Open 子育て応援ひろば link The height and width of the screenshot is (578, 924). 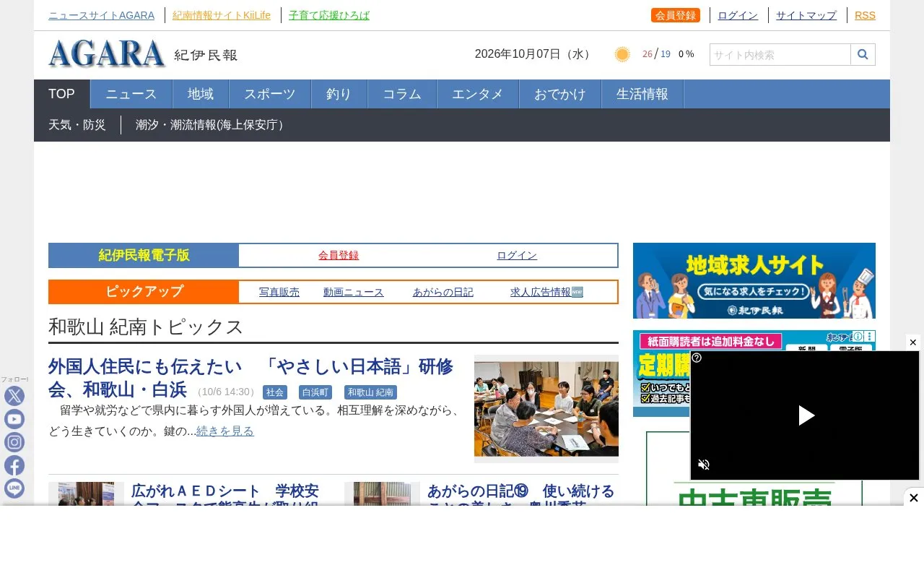point(329,15)
